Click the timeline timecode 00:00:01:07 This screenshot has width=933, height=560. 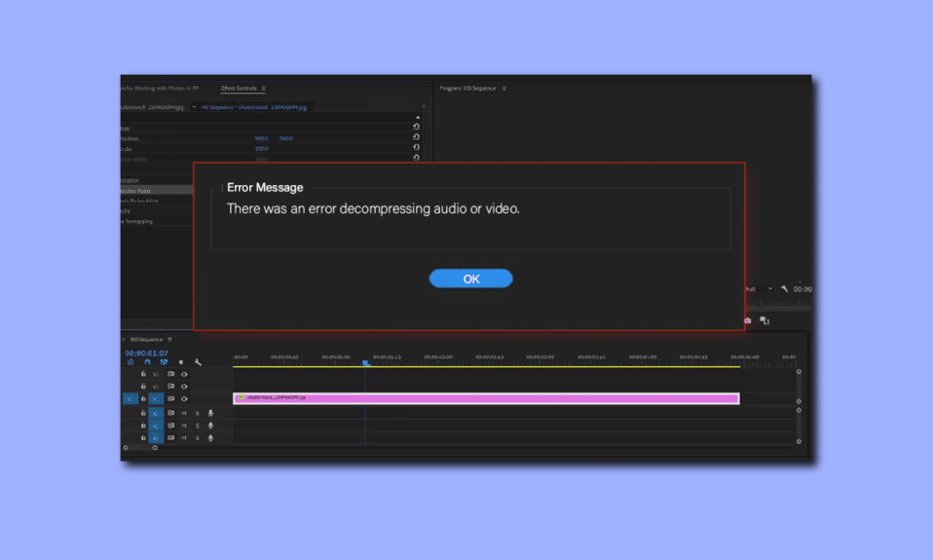[146, 353]
